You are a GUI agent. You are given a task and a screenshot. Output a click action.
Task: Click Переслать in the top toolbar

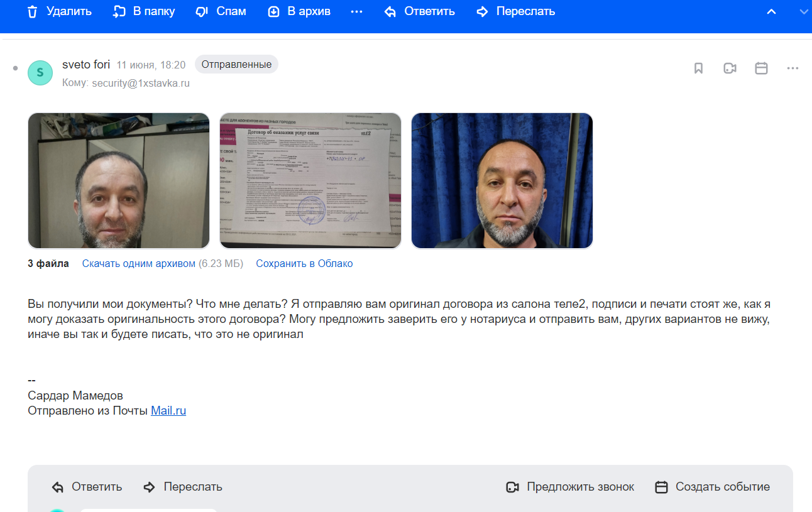[515, 11]
